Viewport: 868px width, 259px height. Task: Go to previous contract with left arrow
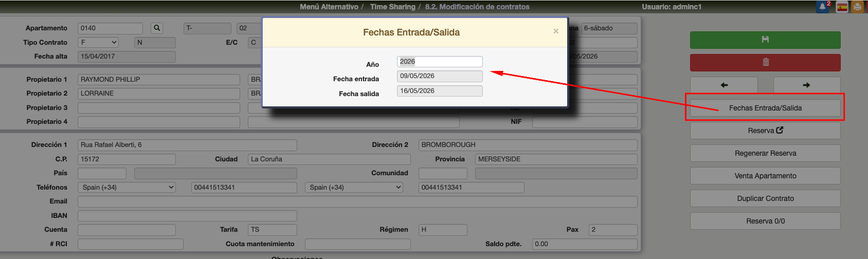click(x=724, y=85)
